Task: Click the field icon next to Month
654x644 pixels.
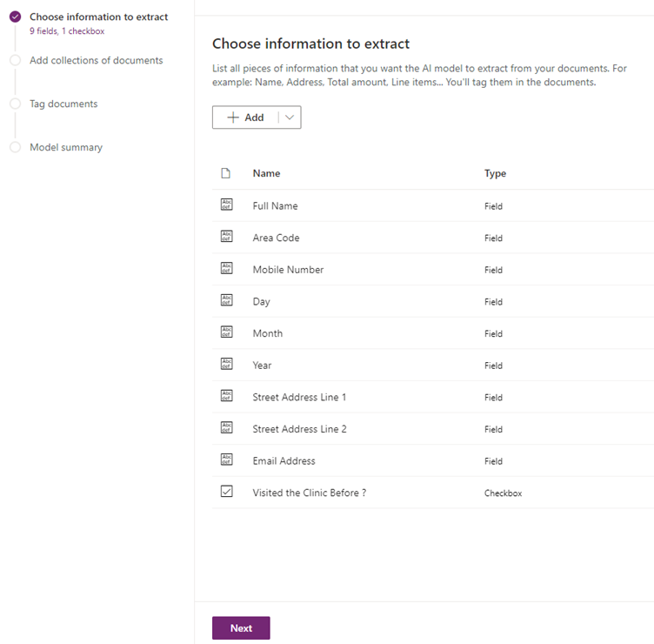Action: point(226,332)
